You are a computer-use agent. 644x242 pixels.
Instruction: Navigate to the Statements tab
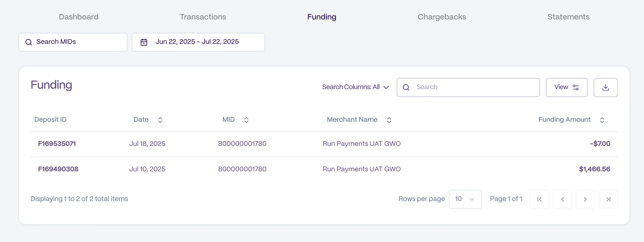pos(568,17)
